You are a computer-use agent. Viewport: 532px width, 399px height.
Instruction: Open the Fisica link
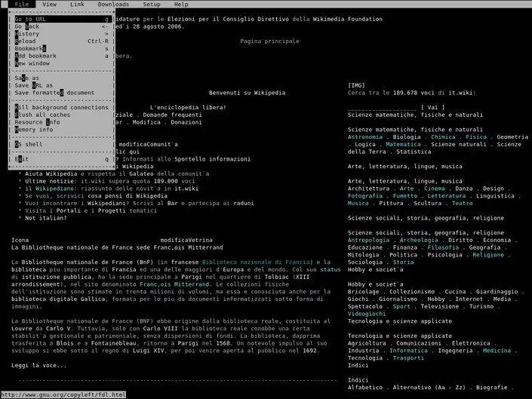(x=476, y=137)
